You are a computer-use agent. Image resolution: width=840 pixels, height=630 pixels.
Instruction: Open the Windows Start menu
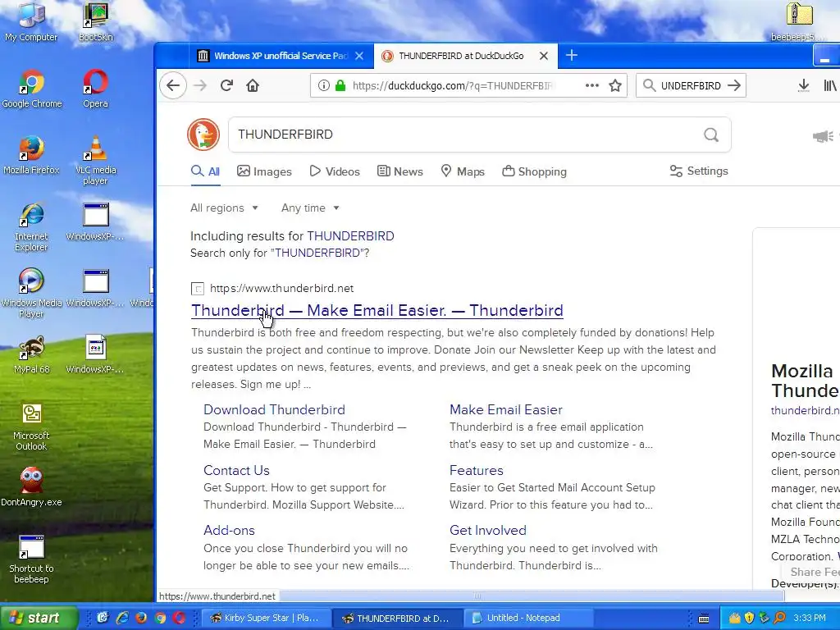tap(39, 618)
